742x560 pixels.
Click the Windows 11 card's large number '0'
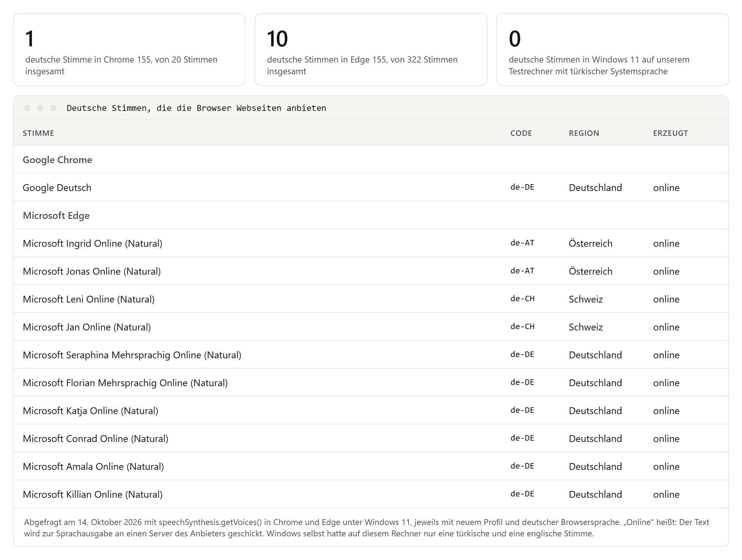point(515,39)
